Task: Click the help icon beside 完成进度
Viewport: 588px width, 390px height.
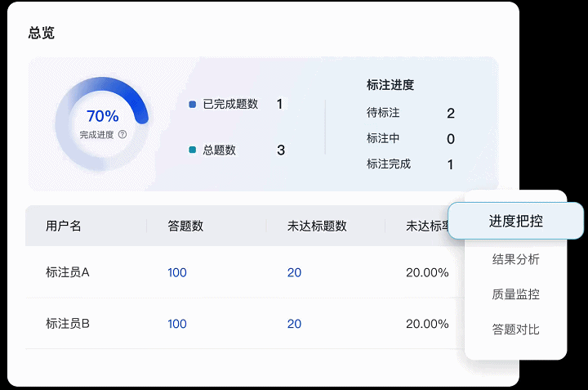Action: (x=122, y=134)
